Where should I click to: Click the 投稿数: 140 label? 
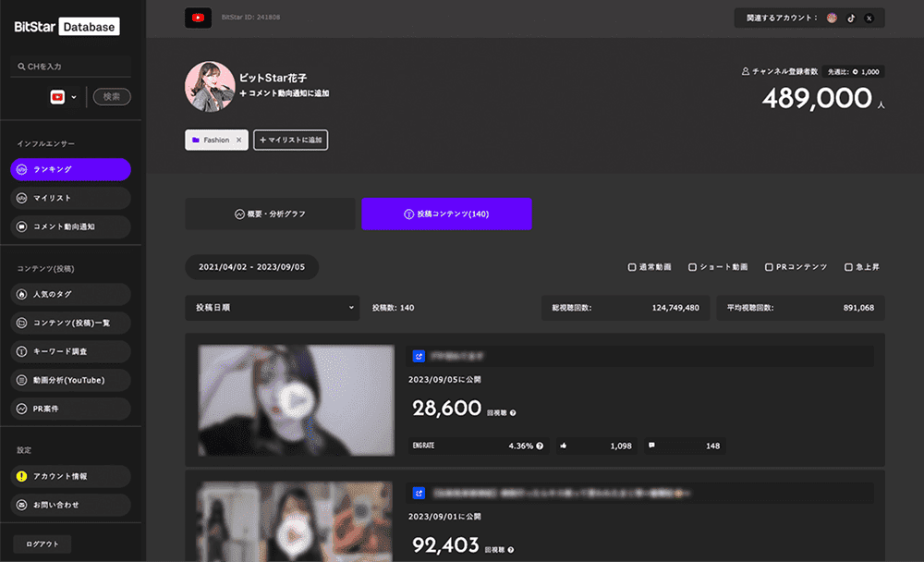point(393,308)
